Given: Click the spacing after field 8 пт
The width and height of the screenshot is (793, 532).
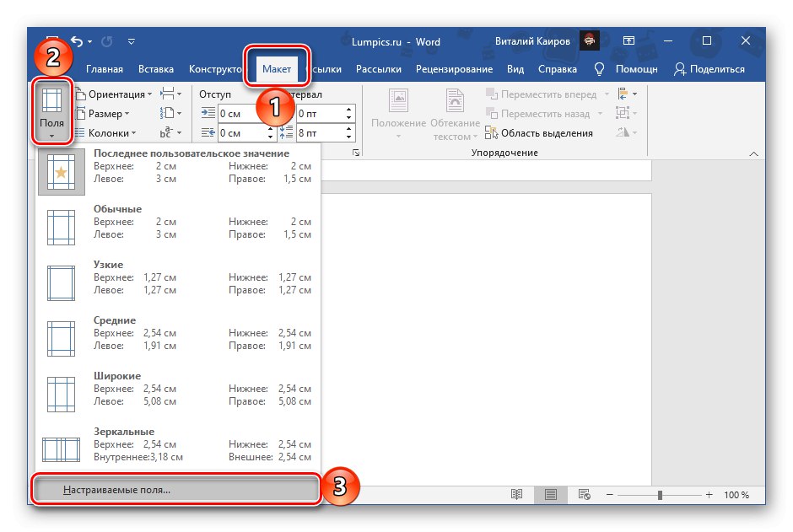Looking at the screenshot, I should click(x=320, y=133).
